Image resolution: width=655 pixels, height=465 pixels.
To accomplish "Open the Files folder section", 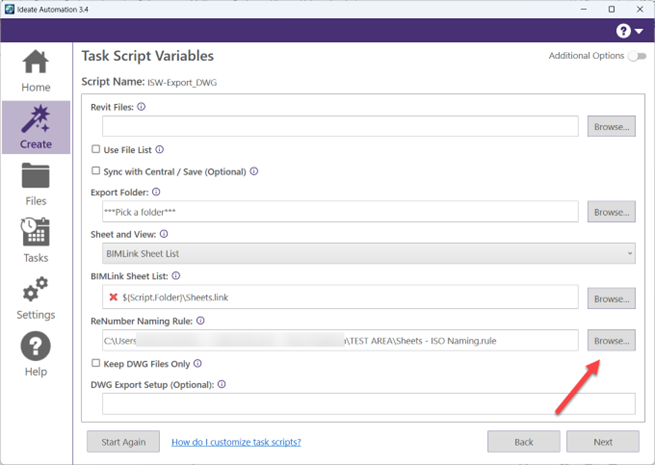I will 35,184.
